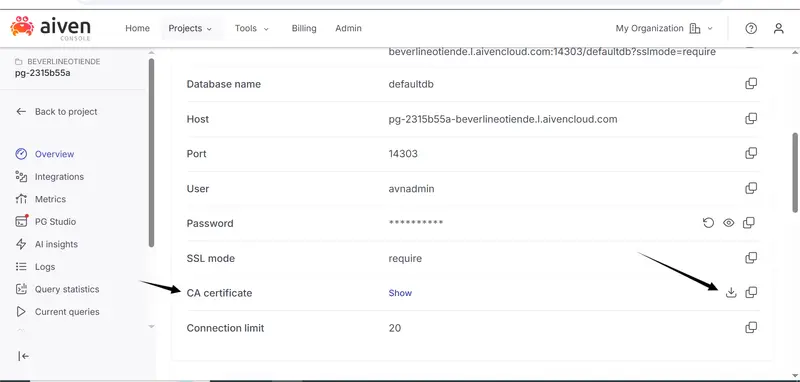
Task: Select Metrics in the sidebar
Action: pos(50,199)
